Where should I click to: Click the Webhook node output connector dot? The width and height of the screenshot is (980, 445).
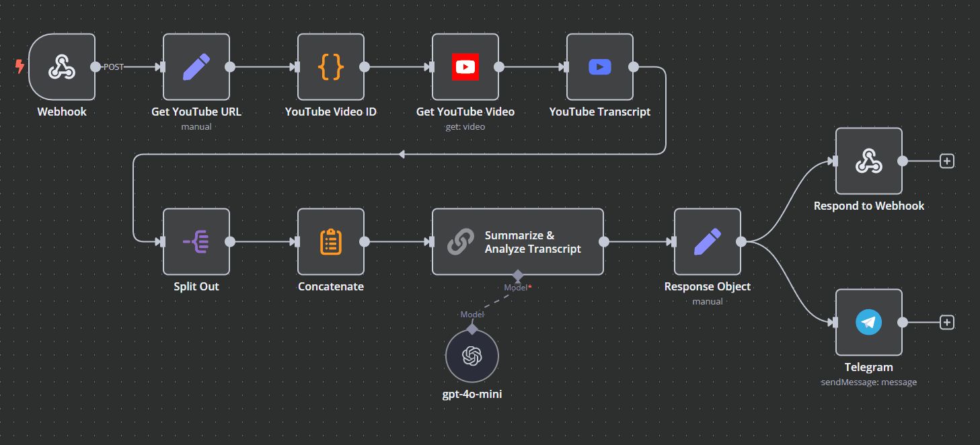tap(96, 67)
